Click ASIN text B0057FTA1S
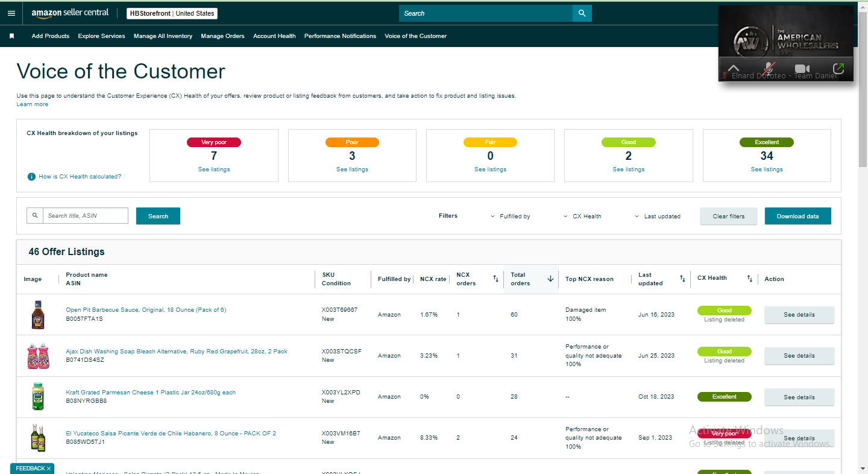This screenshot has height=474, width=868. click(84, 318)
